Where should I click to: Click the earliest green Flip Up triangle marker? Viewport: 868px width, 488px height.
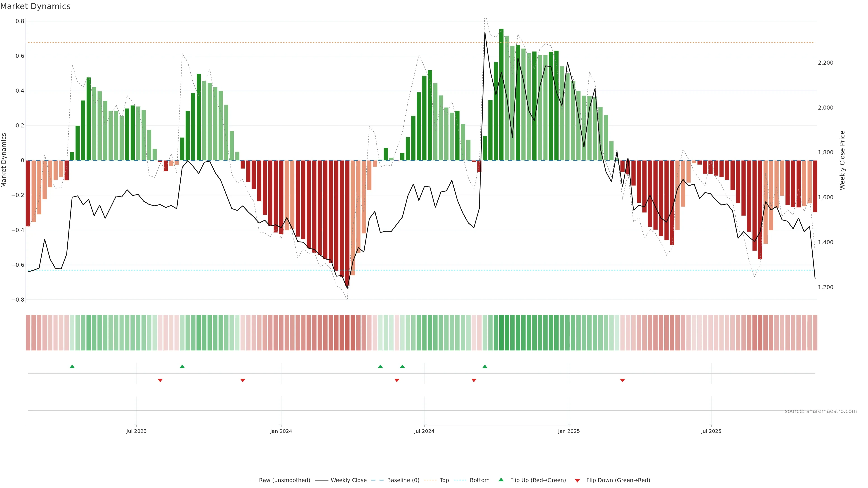click(72, 366)
